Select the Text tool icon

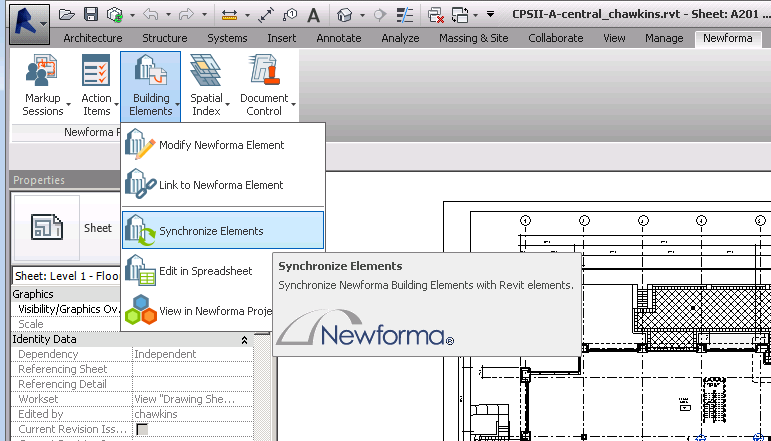313,15
